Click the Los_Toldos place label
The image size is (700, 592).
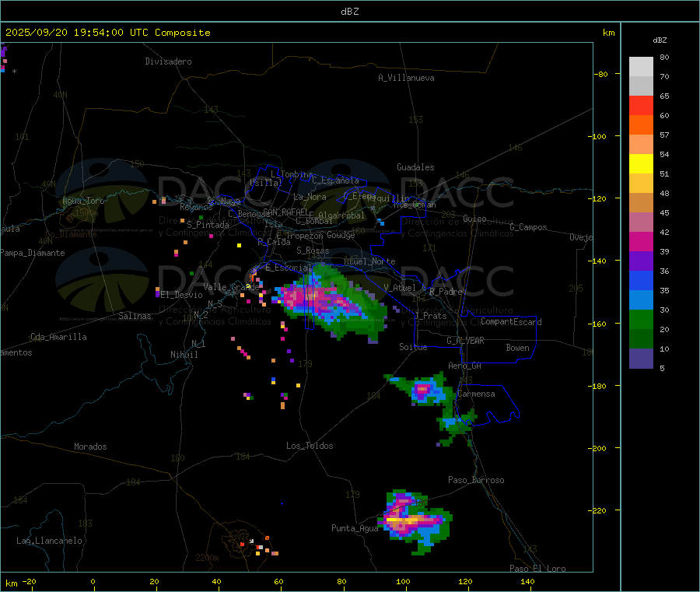click(310, 446)
